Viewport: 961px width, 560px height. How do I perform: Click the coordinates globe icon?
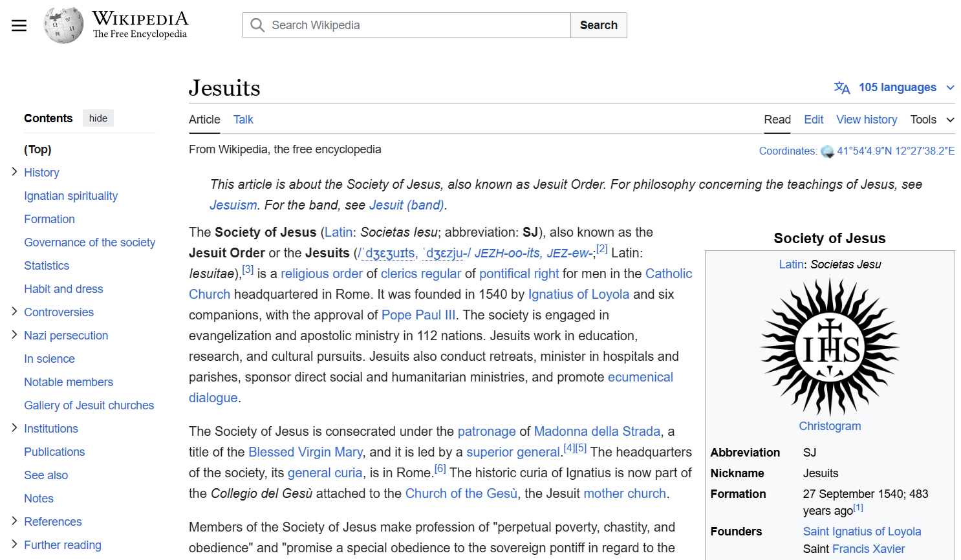pyautogui.click(x=827, y=151)
